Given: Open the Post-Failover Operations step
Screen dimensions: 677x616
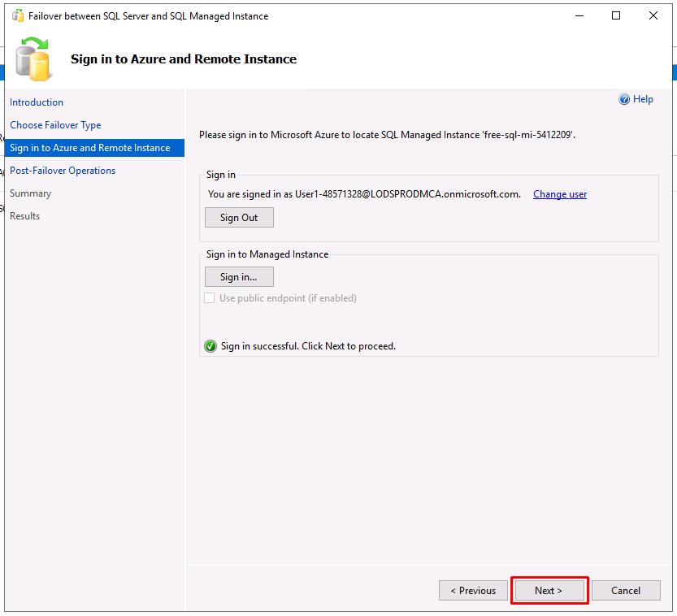Looking at the screenshot, I should (63, 171).
